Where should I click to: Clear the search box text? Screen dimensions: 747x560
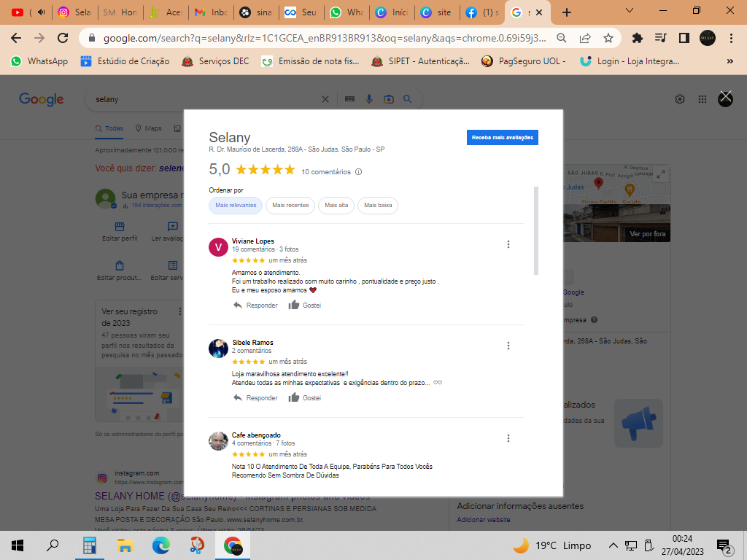tap(325, 99)
